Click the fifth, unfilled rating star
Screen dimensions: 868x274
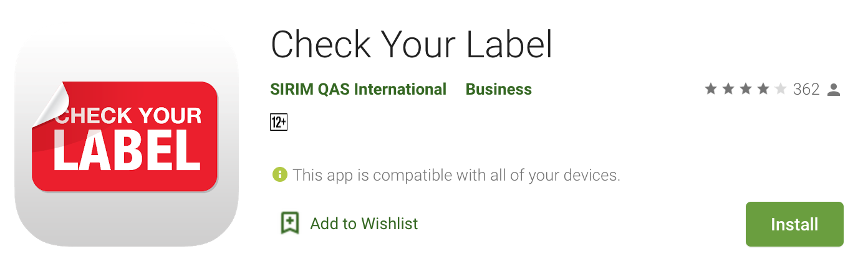pos(781,90)
